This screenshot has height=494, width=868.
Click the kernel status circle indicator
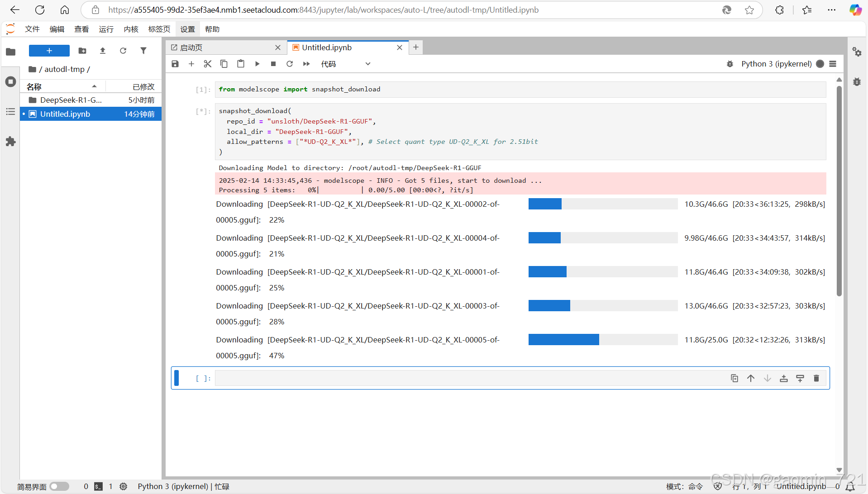tap(820, 64)
